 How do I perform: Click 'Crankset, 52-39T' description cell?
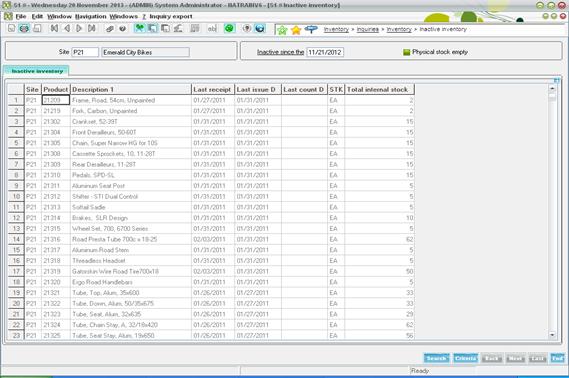pos(131,122)
